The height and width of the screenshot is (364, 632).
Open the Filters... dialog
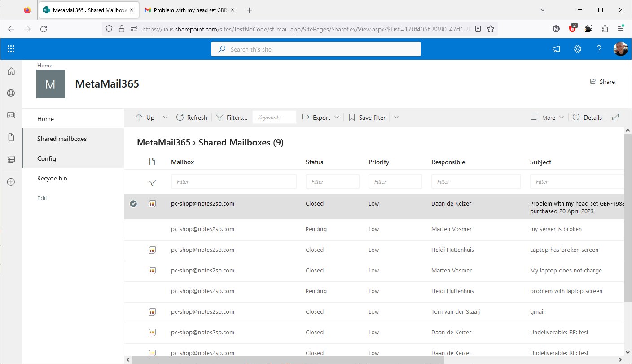click(x=232, y=118)
